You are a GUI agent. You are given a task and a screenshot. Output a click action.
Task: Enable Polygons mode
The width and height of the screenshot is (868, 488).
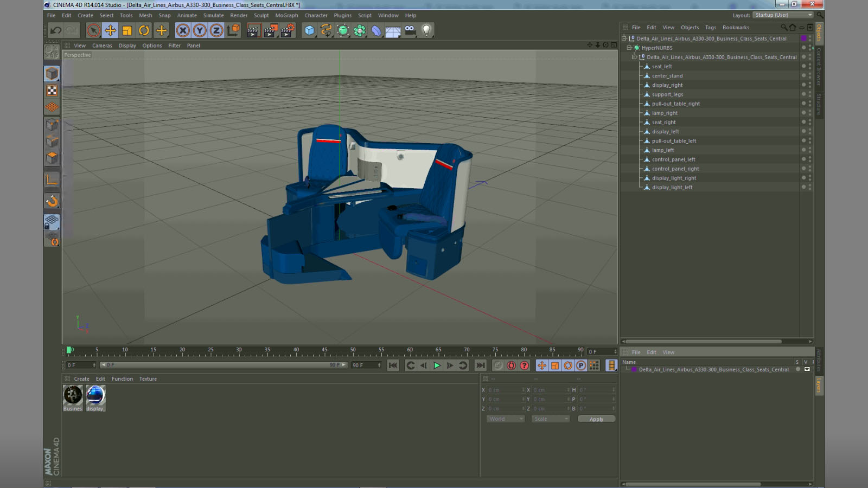(x=52, y=158)
